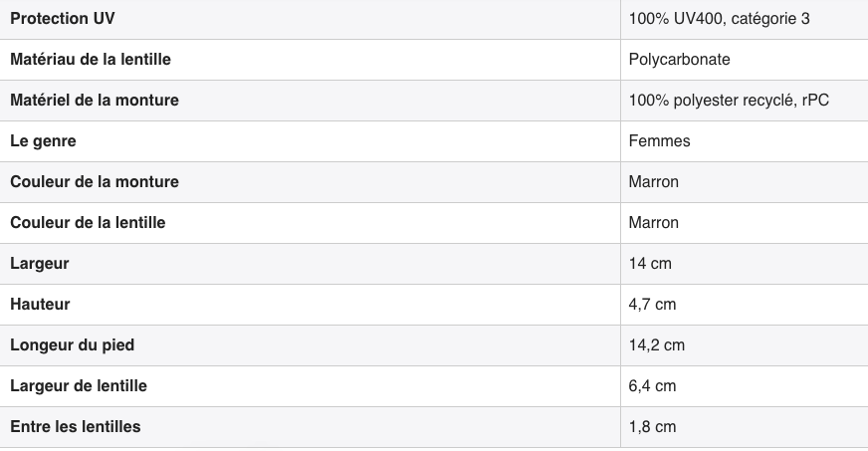Select the '4,7 cm' value

tap(652, 305)
